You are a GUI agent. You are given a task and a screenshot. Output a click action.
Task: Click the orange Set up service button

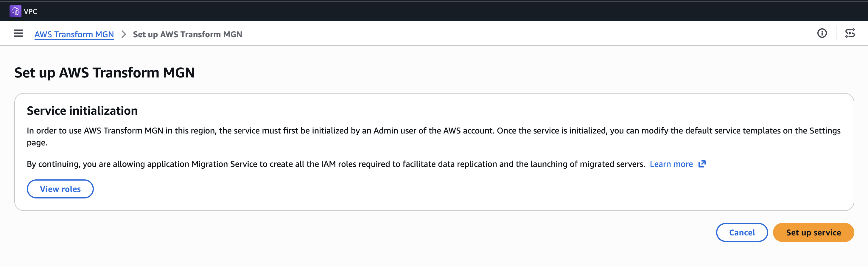[x=813, y=232]
